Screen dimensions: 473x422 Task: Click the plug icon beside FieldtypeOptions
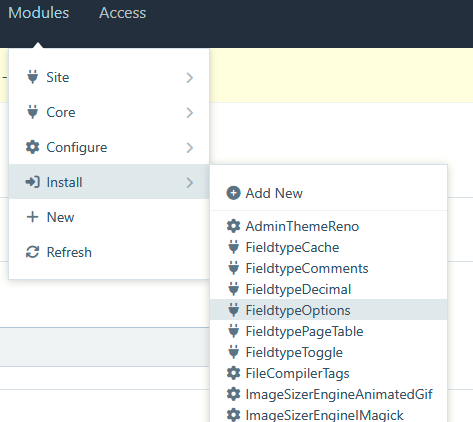coord(233,310)
